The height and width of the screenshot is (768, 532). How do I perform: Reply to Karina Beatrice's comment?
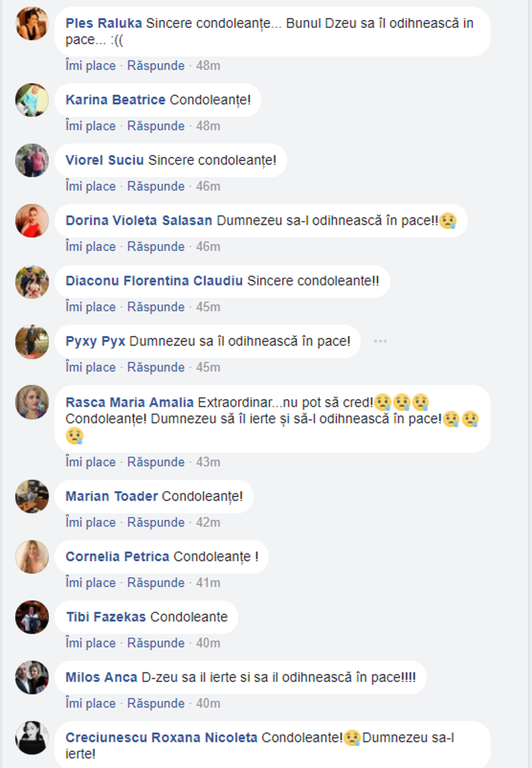[x=156, y=126]
